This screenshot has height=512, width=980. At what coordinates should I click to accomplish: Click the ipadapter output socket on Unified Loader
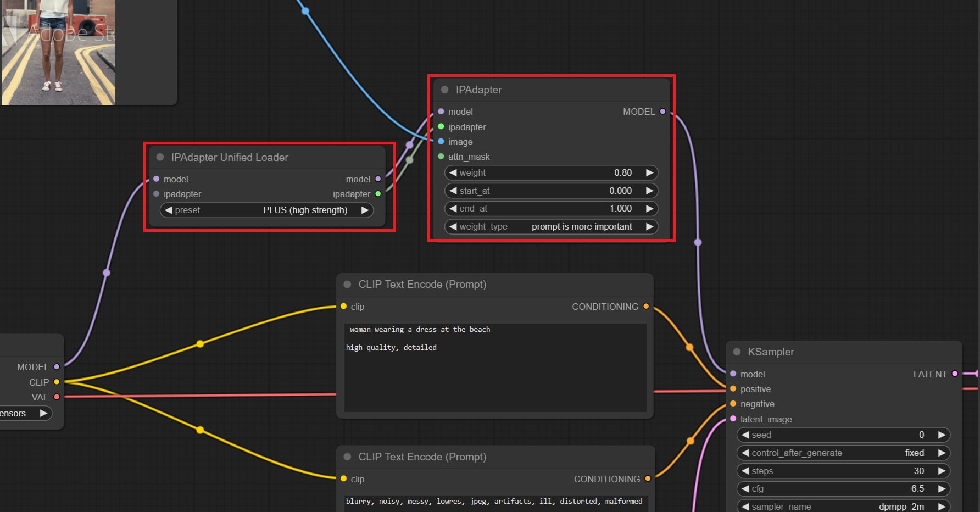pyautogui.click(x=378, y=194)
